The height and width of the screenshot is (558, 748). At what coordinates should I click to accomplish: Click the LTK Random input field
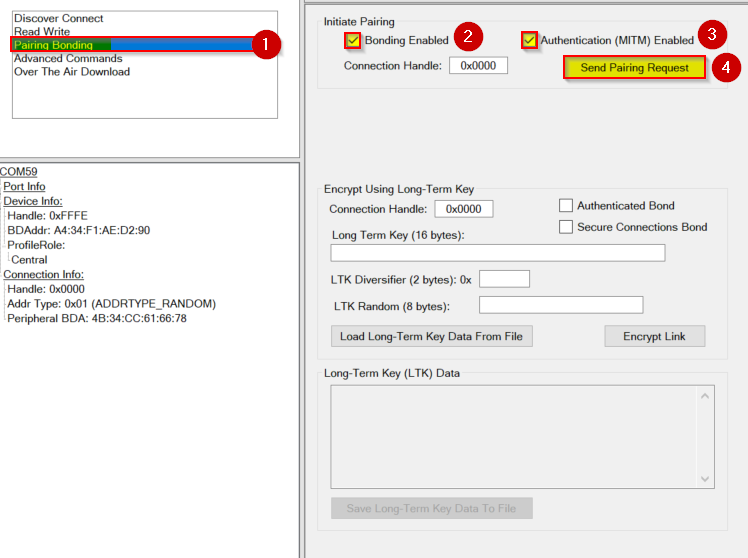point(560,305)
